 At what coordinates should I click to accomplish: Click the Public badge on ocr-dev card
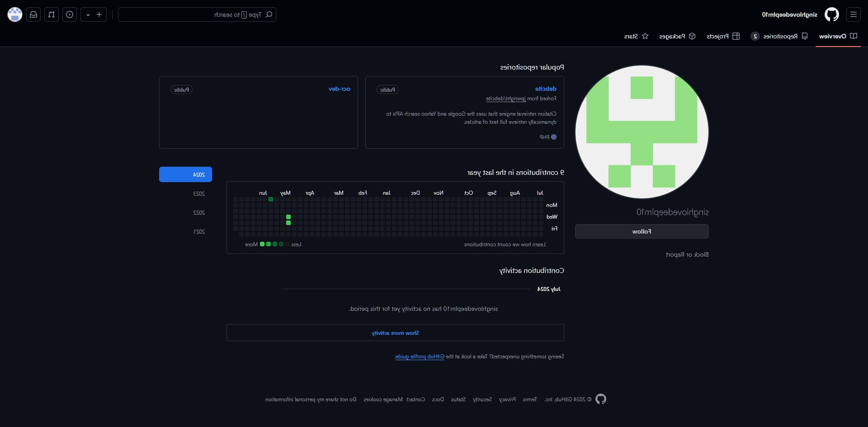(x=181, y=89)
